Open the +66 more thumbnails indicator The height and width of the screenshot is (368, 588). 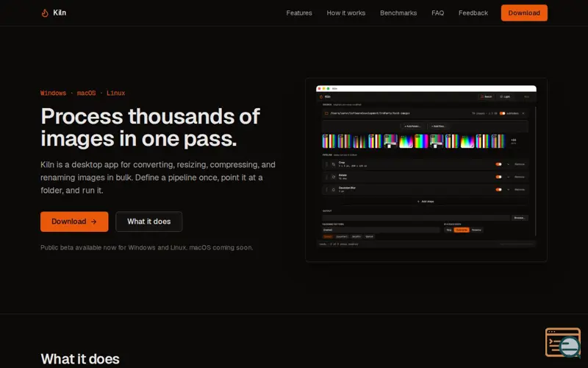(x=513, y=141)
